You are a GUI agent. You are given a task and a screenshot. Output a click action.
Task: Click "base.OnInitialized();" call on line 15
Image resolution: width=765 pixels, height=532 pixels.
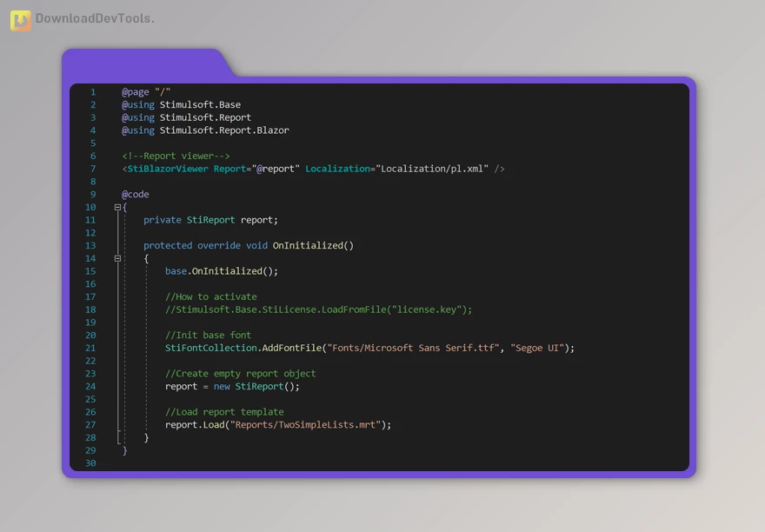(x=222, y=271)
